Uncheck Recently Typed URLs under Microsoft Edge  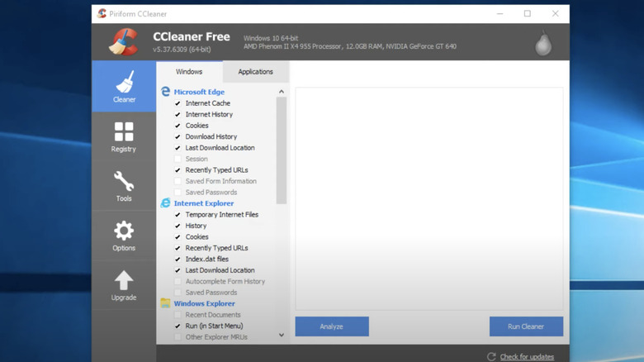pos(178,170)
